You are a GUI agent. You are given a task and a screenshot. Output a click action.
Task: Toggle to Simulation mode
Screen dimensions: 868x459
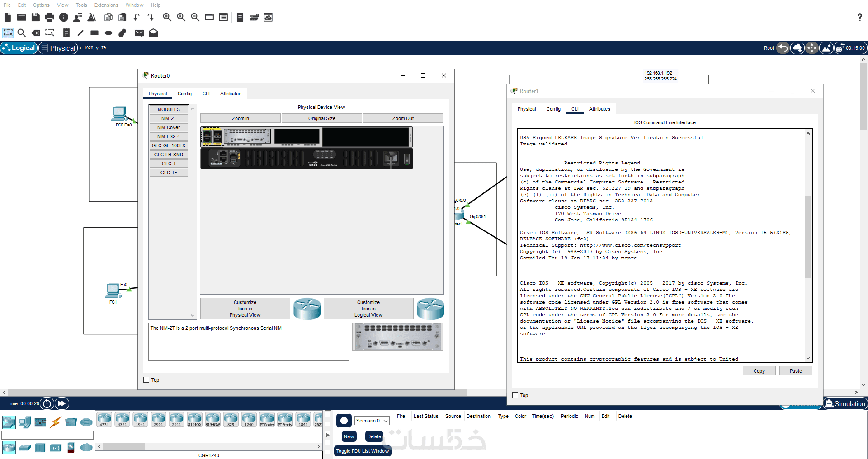845,404
